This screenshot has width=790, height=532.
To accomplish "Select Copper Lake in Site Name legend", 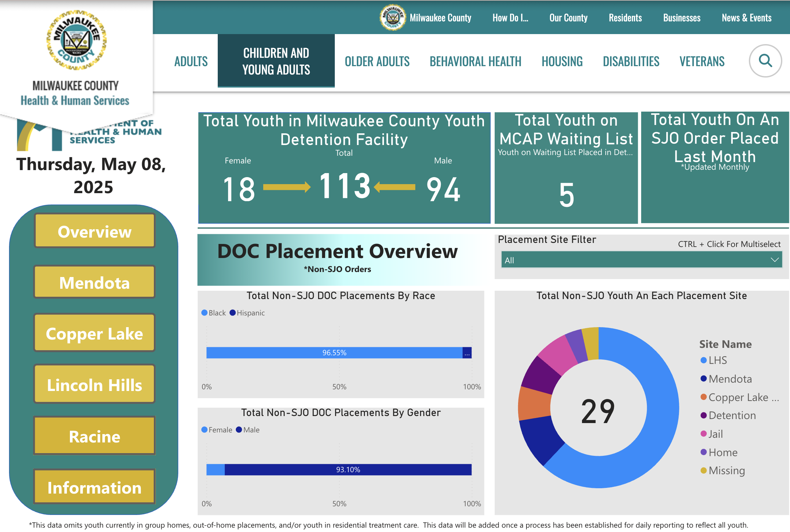I will (x=740, y=397).
